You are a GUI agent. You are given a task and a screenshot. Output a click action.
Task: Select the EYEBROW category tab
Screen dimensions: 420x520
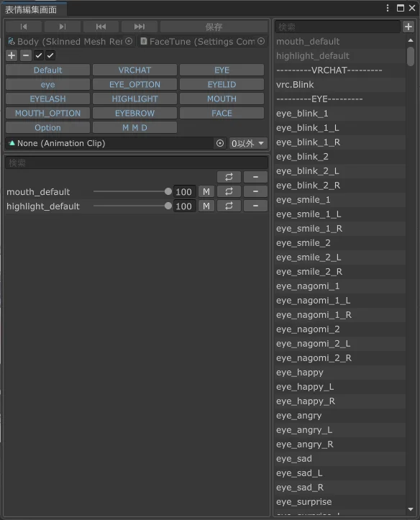(x=134, y=113)
